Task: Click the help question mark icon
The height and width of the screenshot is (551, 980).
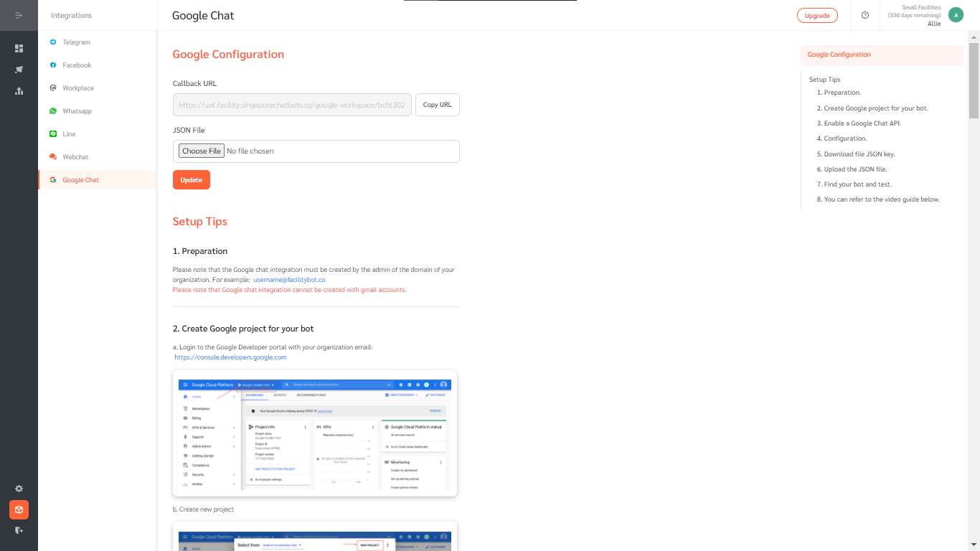Action: [x=864, y=15]
